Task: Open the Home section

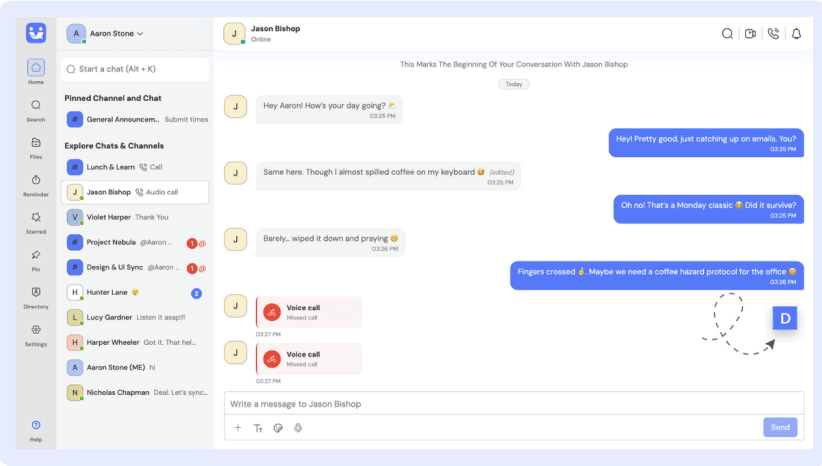Action: click(x=36, y=71)
